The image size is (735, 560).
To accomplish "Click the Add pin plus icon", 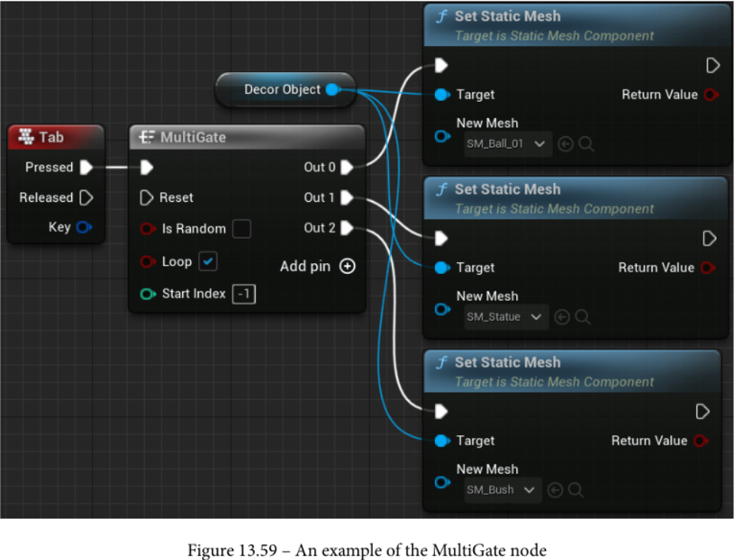I will (x=348, y=266).
